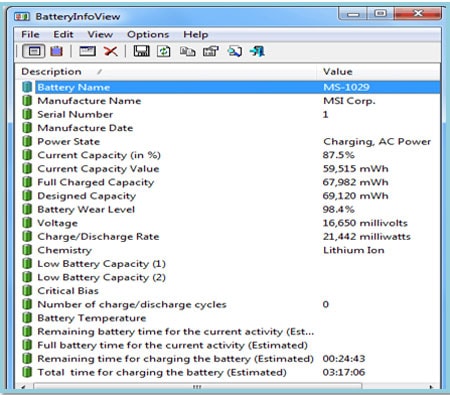
Task: Click the Properties window toolbar icon
Action: pos(87,51)
